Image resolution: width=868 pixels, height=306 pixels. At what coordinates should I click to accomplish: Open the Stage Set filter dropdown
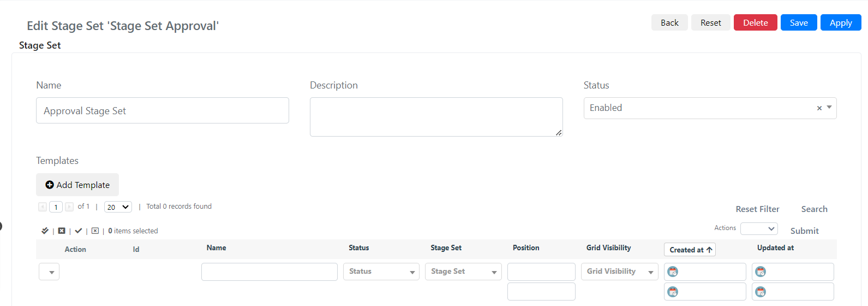(x=463, y=272)
